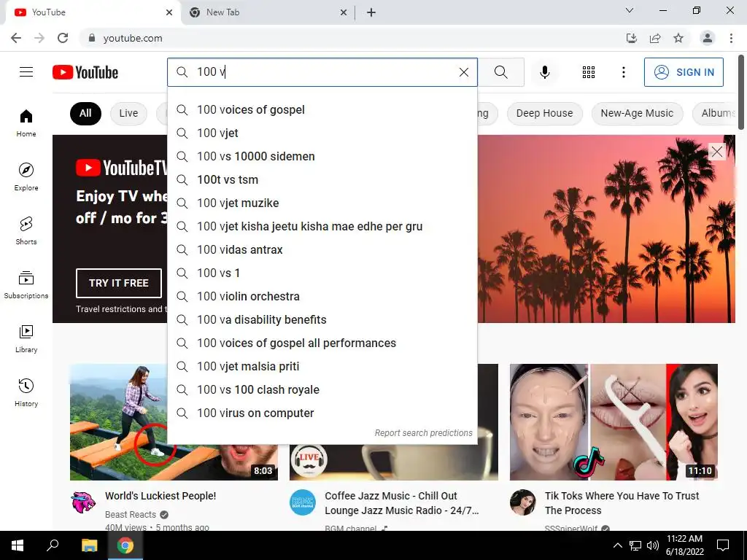The height and width of the screenshot is (560, 747).
Task: Choose suggestion 100 vs 10000 sidemen
Action: coord(322,156)
